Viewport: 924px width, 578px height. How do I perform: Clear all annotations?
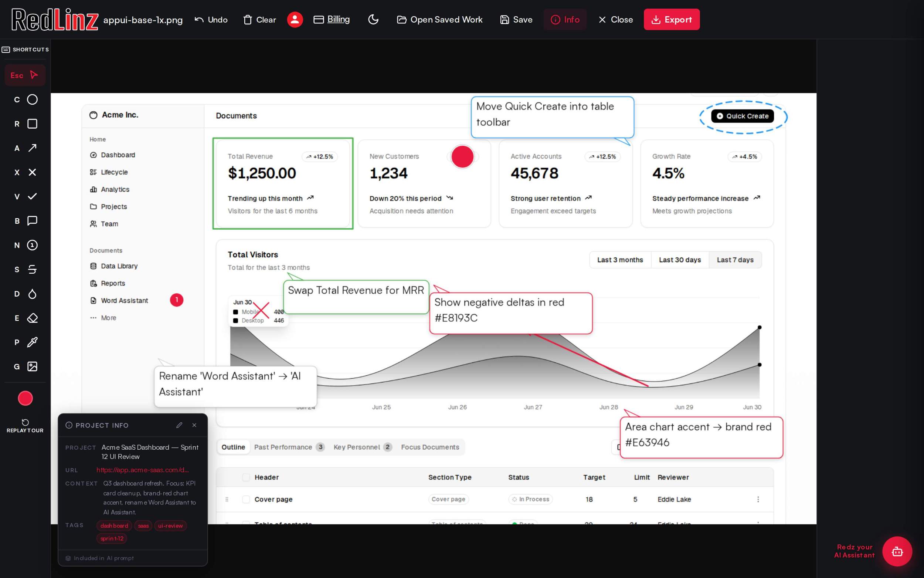tap(260, 20)
